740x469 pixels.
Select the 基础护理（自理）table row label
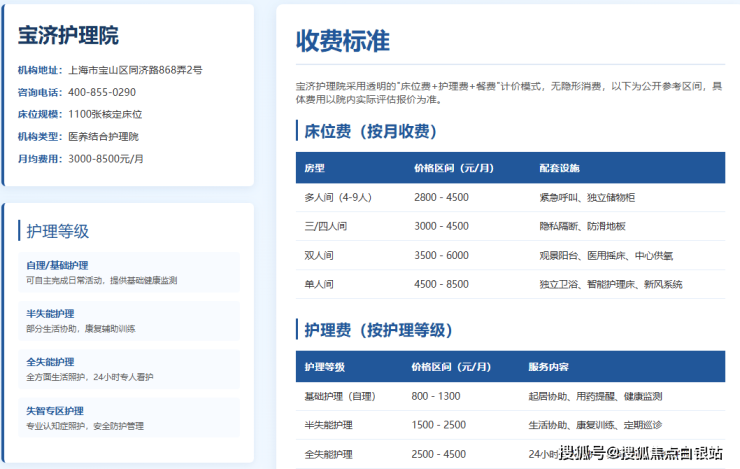point(340,396)
